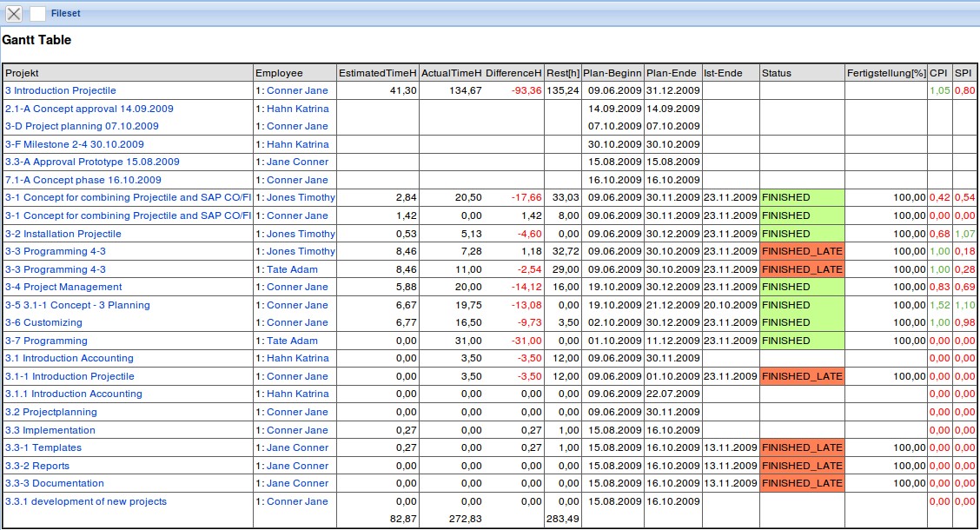
Task: Click red FINISHED_LATE status for 3.3-2 Reports
Action: click(801, 466)
